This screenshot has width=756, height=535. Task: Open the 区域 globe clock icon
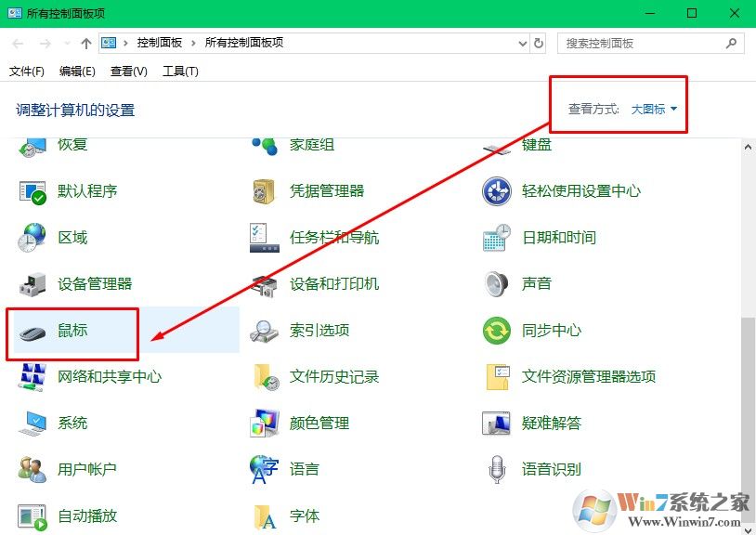coord(32,238)
